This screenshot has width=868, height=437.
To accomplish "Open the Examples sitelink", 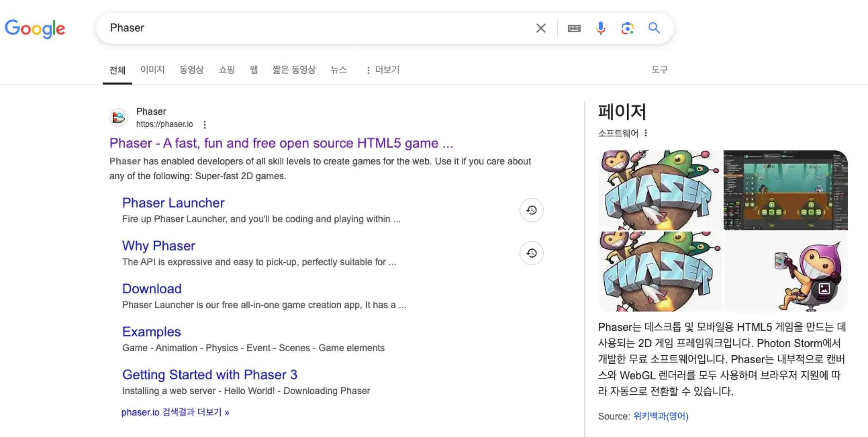I will (152, 332).
